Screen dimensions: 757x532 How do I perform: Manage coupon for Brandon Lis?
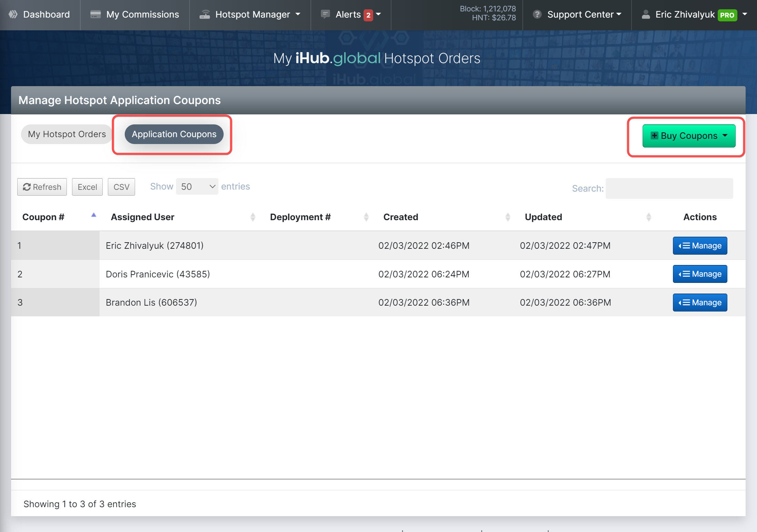[x=700, y=303]
